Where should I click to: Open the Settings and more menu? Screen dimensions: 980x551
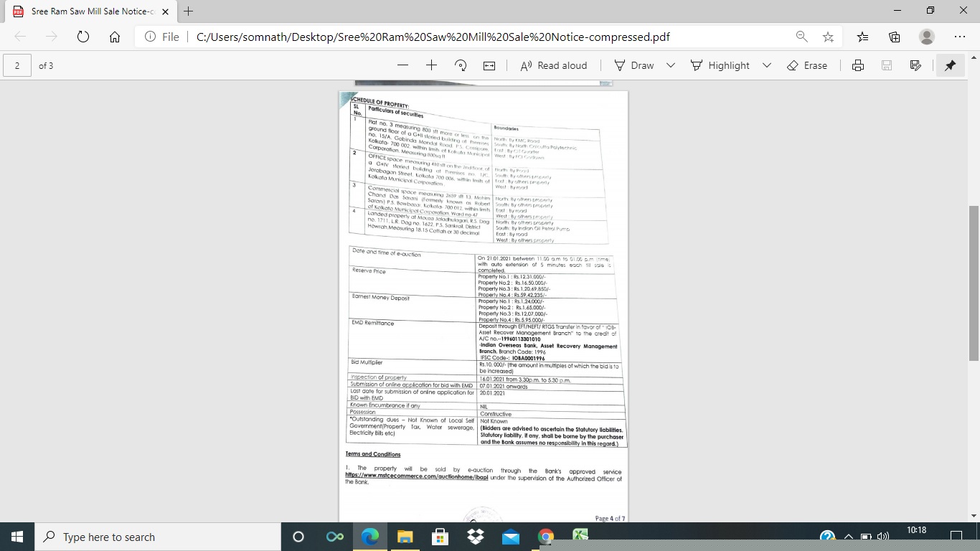tap(960, 37)
